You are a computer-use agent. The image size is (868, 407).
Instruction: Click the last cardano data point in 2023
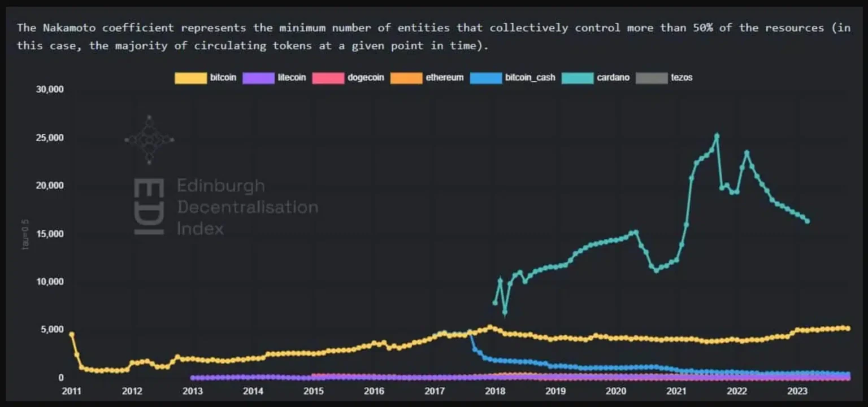[x=807, y=221]
